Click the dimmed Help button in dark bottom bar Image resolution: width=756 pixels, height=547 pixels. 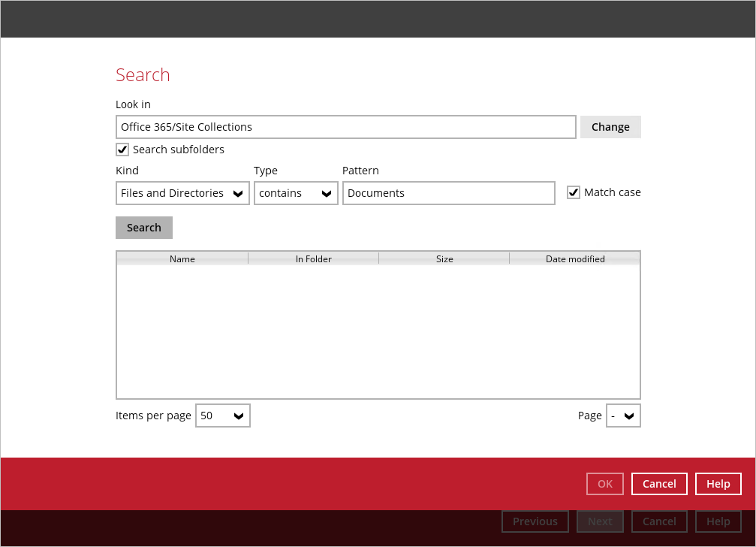718,521
